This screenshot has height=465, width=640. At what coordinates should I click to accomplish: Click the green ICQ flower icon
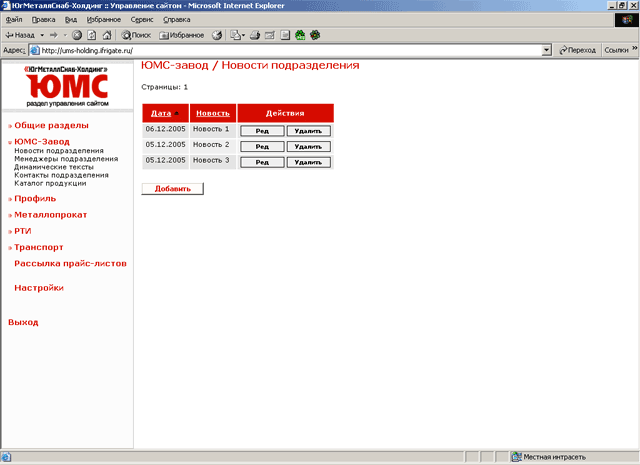(x=300, y=35)
